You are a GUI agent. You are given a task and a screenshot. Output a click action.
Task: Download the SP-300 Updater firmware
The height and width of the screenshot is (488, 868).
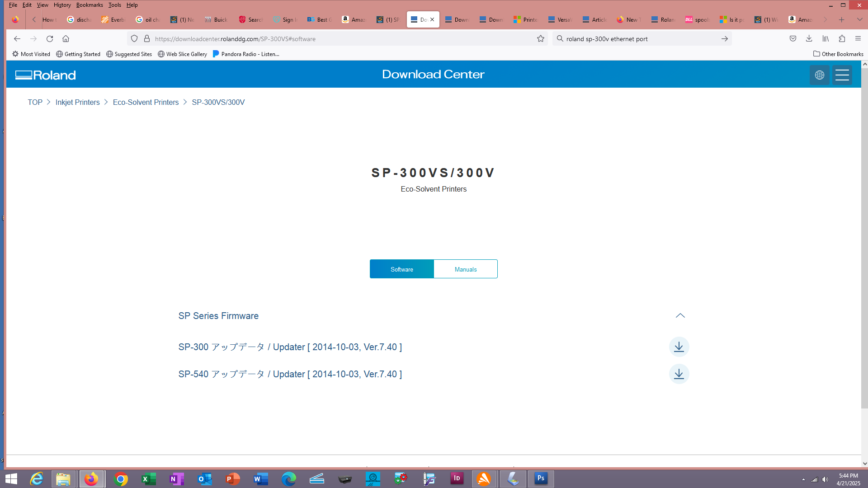tap(679, 347)
